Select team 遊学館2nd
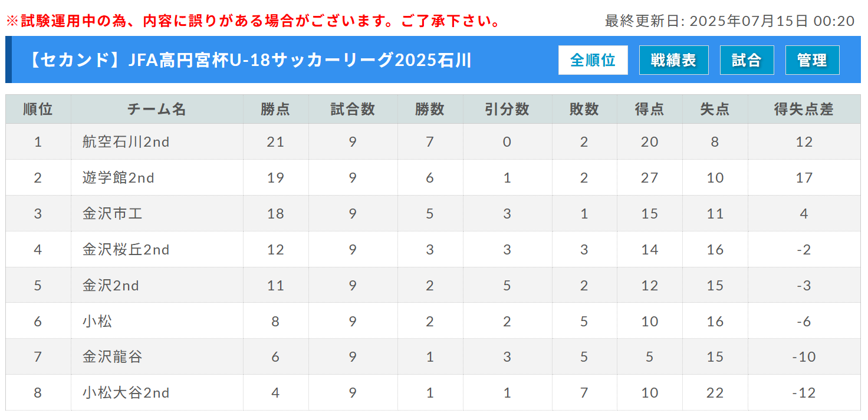Screen dimensions: 868x420 [119, 178]
